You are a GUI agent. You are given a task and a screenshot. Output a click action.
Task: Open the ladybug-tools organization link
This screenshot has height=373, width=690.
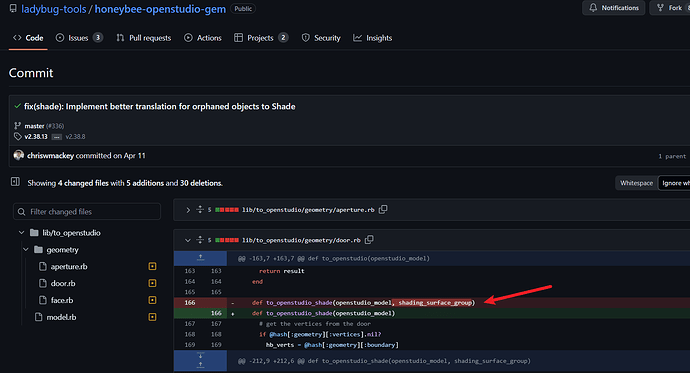point(54,9)
